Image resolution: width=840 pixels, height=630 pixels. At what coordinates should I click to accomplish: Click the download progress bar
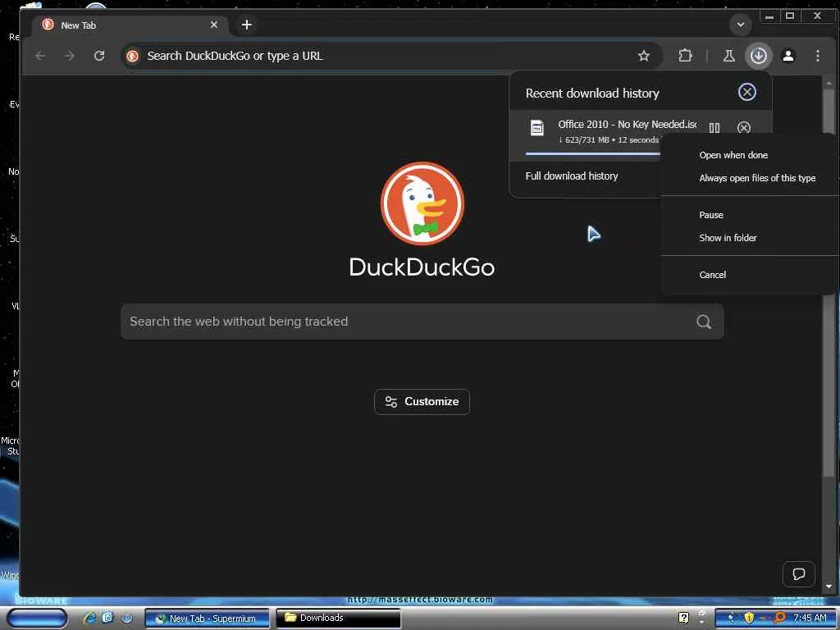point(593,153)
